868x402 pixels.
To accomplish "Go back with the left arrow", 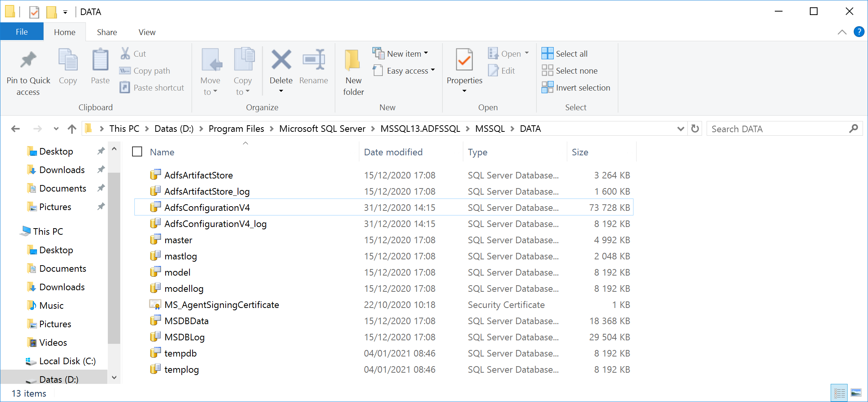I will 16,129.
